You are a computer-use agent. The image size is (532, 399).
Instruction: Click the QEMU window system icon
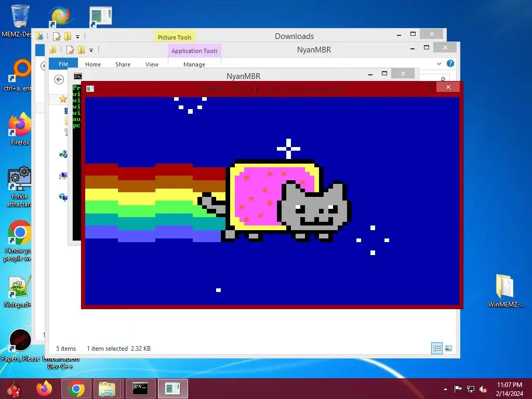point(90,89)
